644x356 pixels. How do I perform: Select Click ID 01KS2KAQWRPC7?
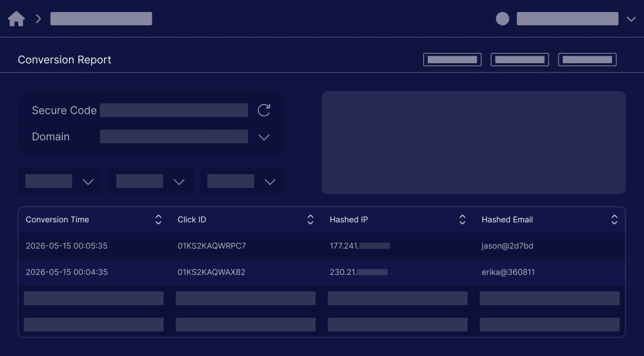click(212, 246)
